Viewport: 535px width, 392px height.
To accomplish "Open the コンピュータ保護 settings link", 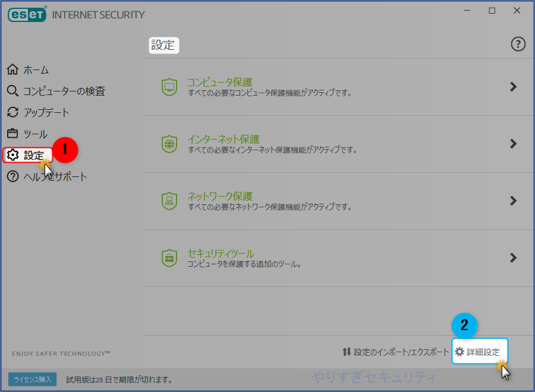I will point(220,82).
